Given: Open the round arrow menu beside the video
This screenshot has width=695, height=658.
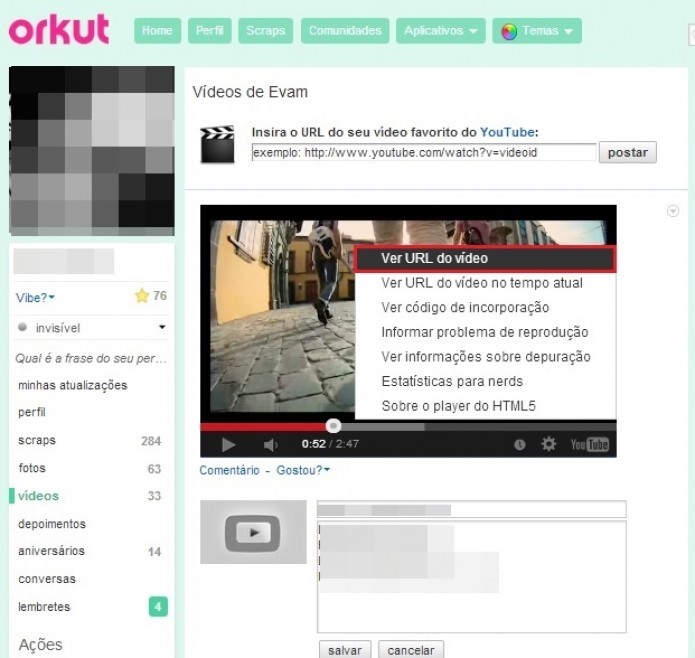Looking at the screenshot, I should (673, 211).
